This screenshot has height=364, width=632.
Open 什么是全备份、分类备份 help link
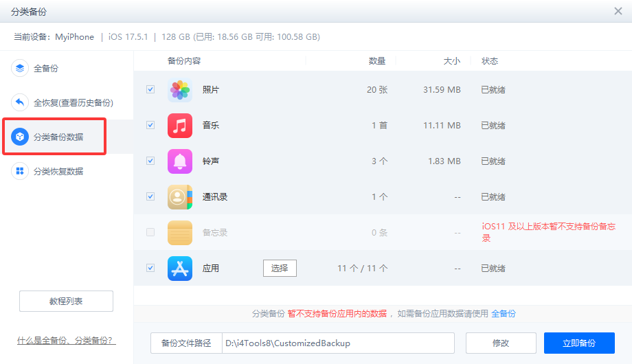pyautogui.click(x=66, y=341)
